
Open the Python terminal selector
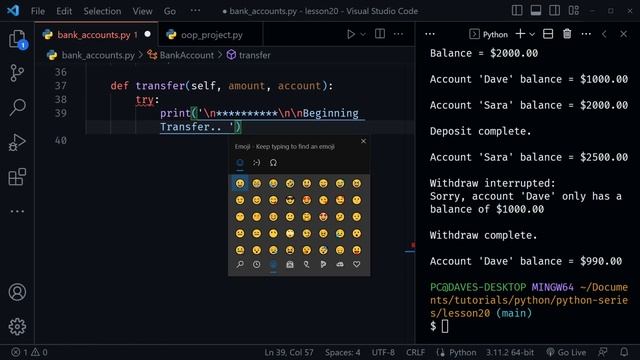point(489,34)
